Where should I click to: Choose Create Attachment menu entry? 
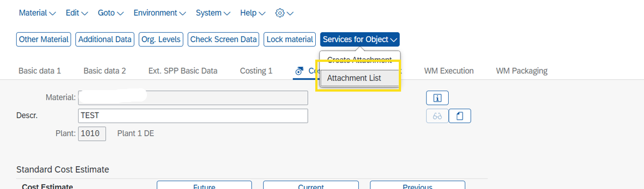coord(359,60)
